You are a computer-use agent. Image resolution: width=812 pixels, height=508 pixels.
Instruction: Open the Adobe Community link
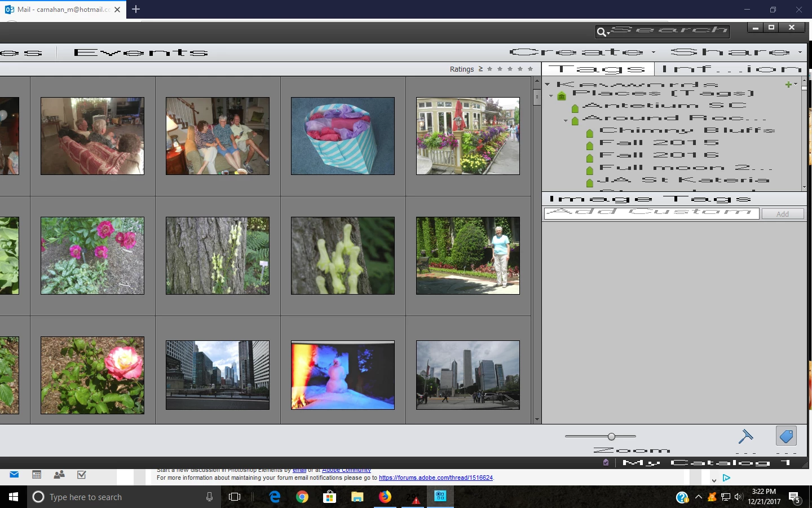[346, 471]
